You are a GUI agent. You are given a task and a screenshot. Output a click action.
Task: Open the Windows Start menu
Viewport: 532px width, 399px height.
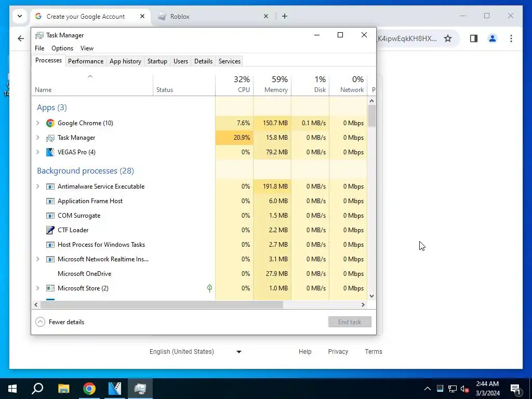[x=12, y=389]
